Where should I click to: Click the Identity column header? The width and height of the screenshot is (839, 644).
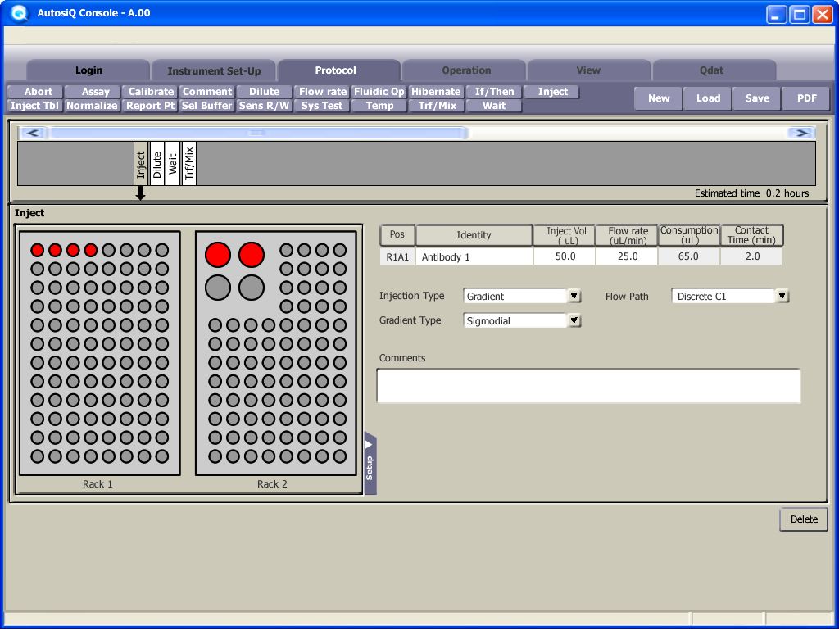[x=474, y=235]
